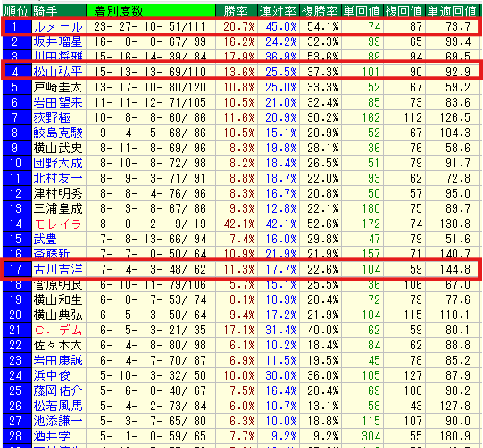Click jockey name 古川吉洋
Viewport: 483px width, 448px height.
coord(58,269)
